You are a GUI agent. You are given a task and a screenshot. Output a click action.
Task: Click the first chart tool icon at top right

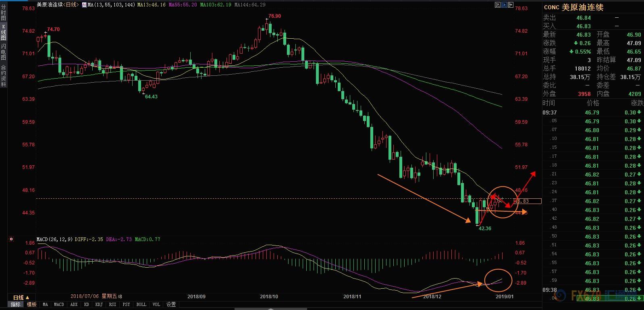(497, 5)
